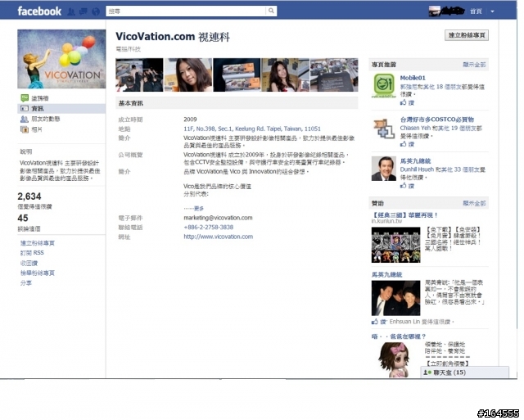
Task: Show all sponsored ads via 顯示全部
Action: [x=474, y=203]
